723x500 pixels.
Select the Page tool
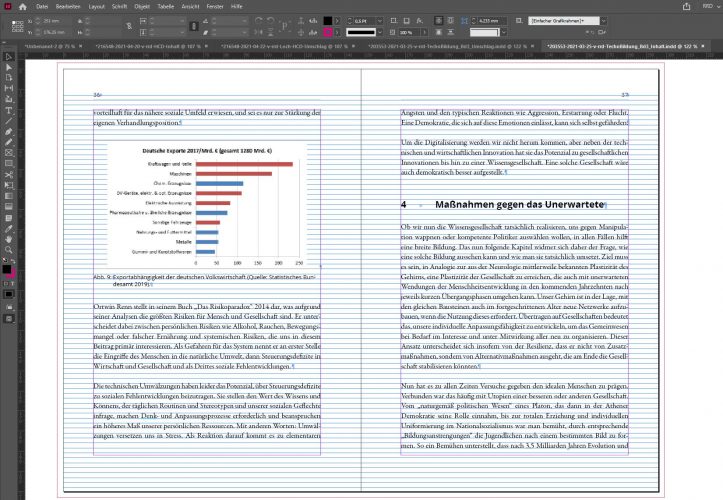[x=8, y=78]
